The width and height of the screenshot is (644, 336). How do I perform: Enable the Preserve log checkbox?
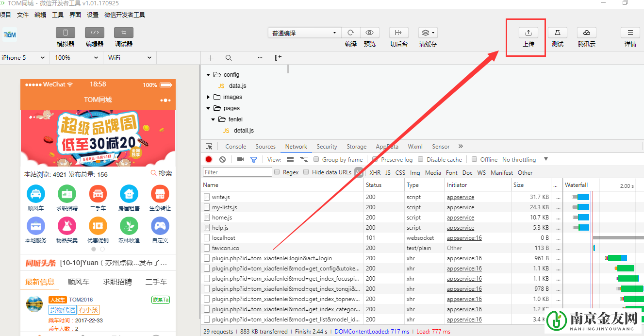tap(375, 159)
